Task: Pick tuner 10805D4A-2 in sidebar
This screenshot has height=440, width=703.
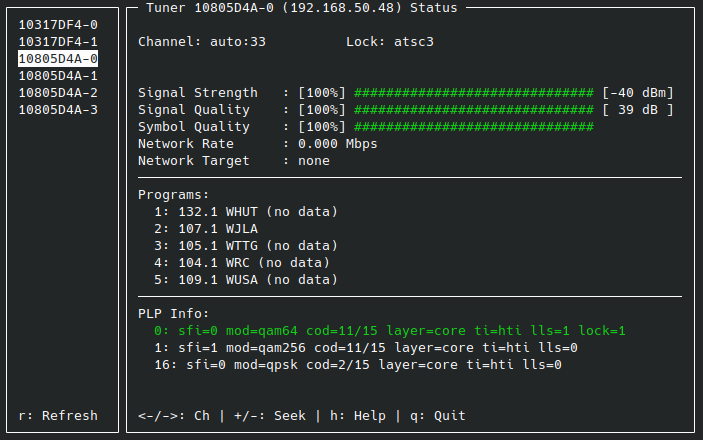Action: 58,93
